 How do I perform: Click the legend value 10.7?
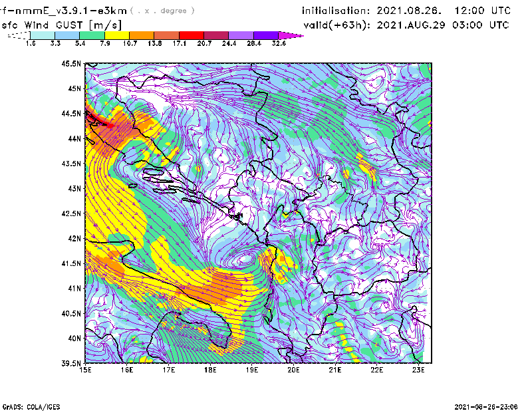(x=130, y=43)
